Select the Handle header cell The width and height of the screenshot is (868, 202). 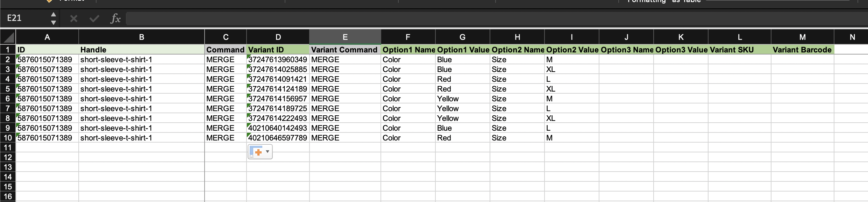141,50
